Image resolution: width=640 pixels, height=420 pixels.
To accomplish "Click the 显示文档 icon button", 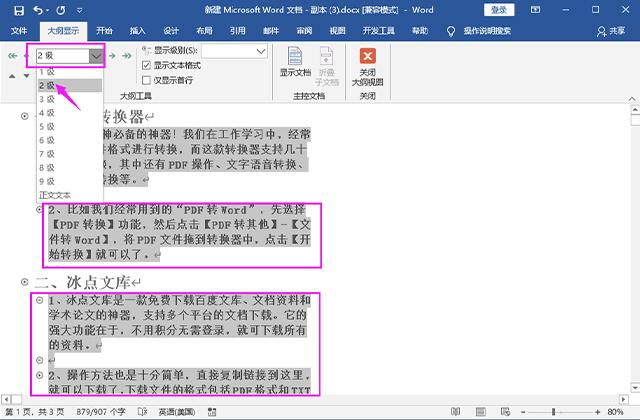I will [x=295, y=61].
